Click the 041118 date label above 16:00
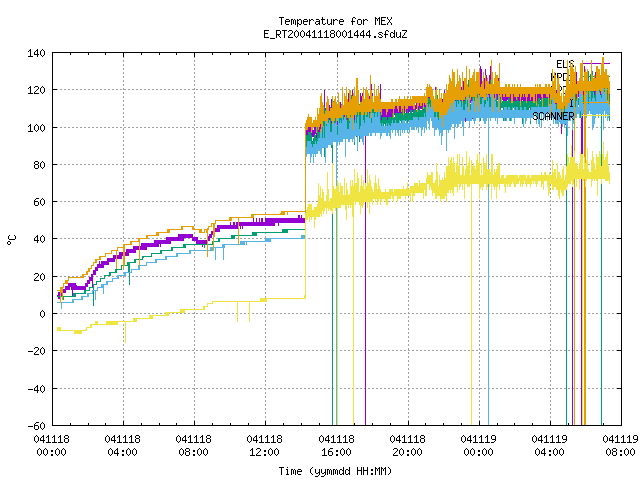Image resolution: width=640 pixels, height=480 pixels. tap(336, 439)
